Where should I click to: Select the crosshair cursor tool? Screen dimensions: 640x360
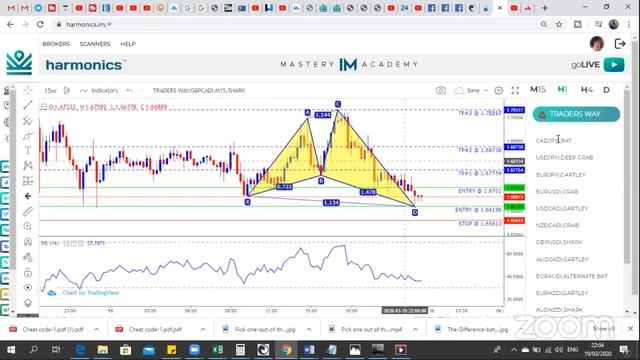point(28,90)
